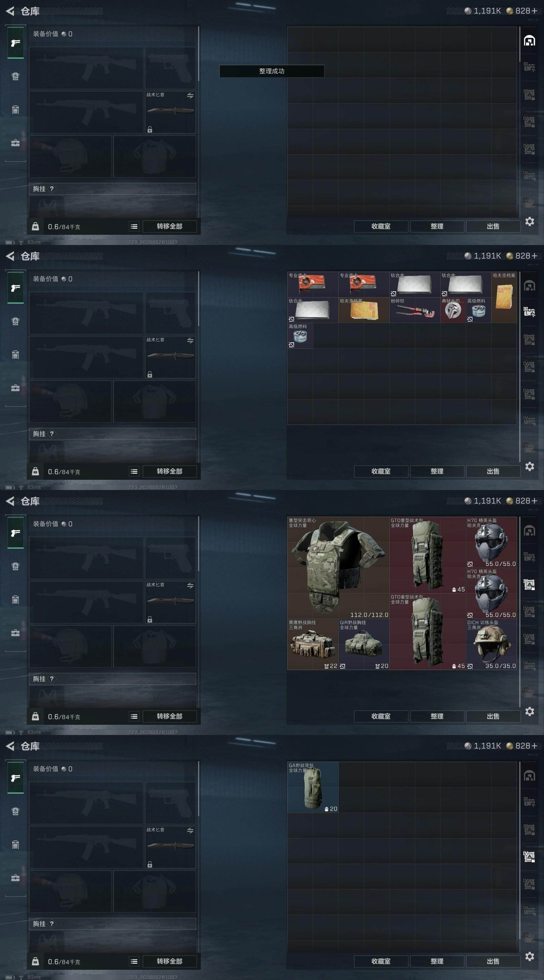Click 收藏室 on the 重型突击背心 screen
This screenshot has width=544, height=980.
(381, 716)
